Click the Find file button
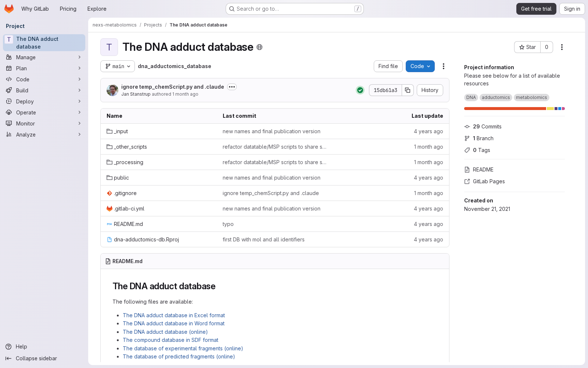The width and height of the screenshot is (588, 368). pos(388,66)
